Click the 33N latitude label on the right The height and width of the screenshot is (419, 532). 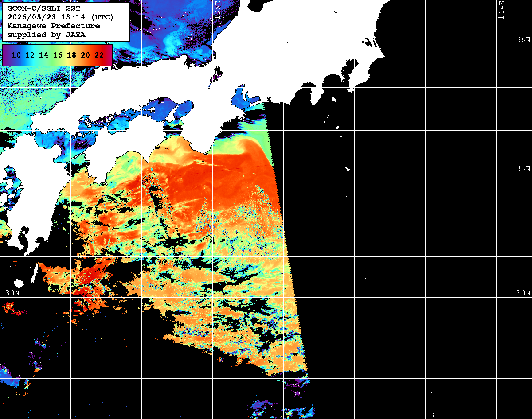(x=523, y=169)
